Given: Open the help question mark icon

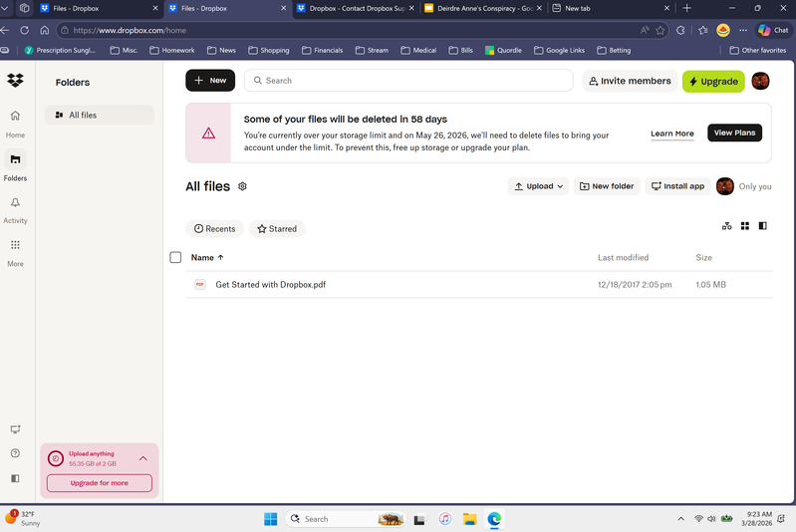Looking at the screenshot, I should pos(15,453).
